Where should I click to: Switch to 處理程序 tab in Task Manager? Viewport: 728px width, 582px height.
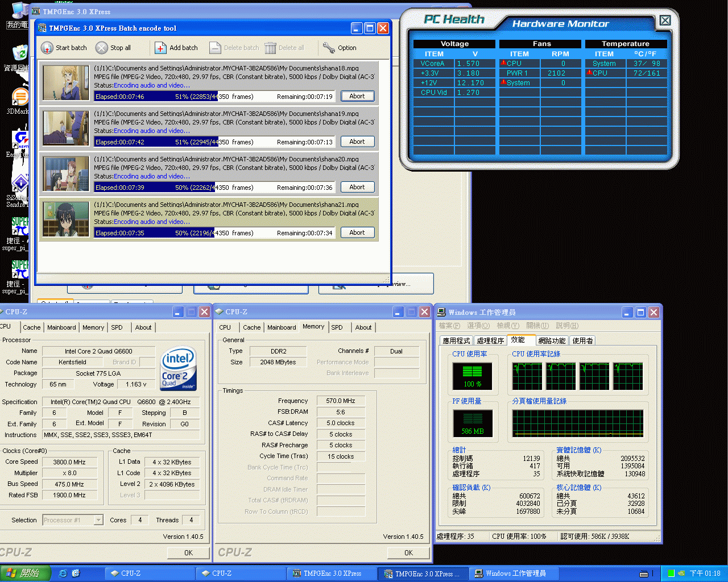pyautogui.click(x=490, y=341)
